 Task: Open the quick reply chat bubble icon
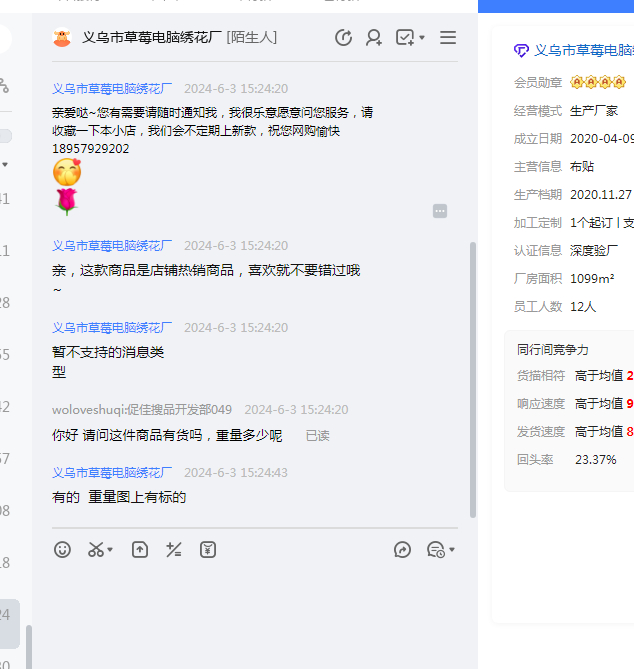436,550
